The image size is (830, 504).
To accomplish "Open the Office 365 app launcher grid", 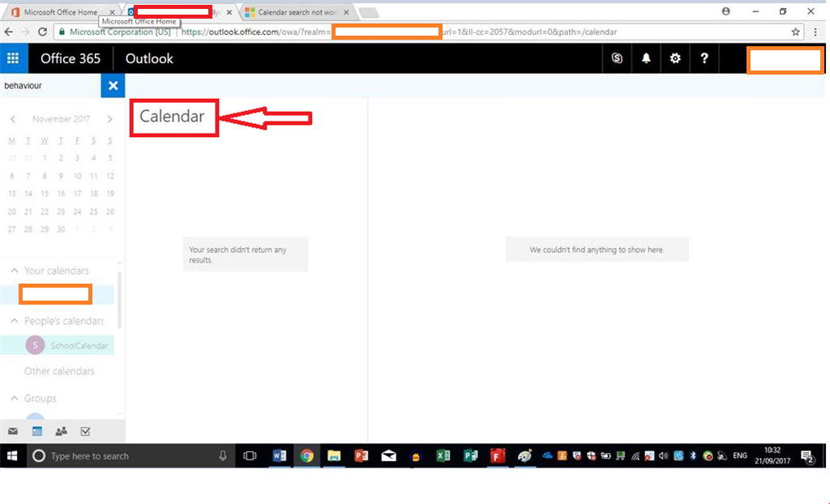I will coord(13,58).
